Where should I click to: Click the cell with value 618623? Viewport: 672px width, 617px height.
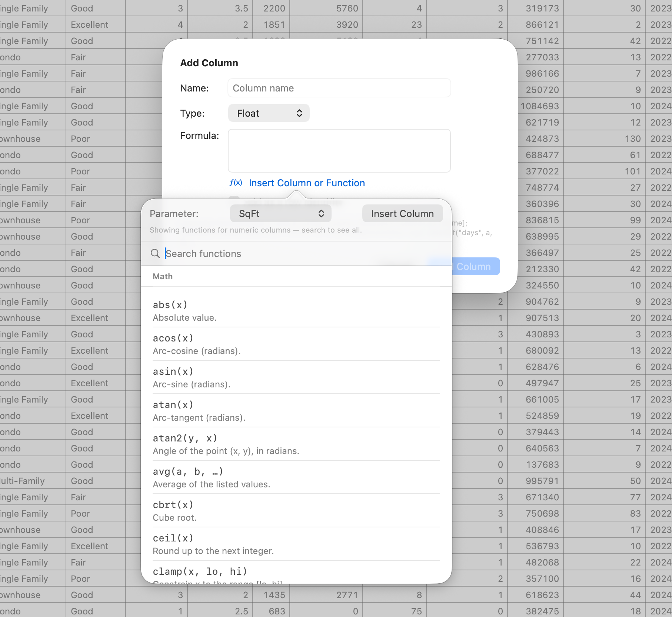click(x=535, y=595)
